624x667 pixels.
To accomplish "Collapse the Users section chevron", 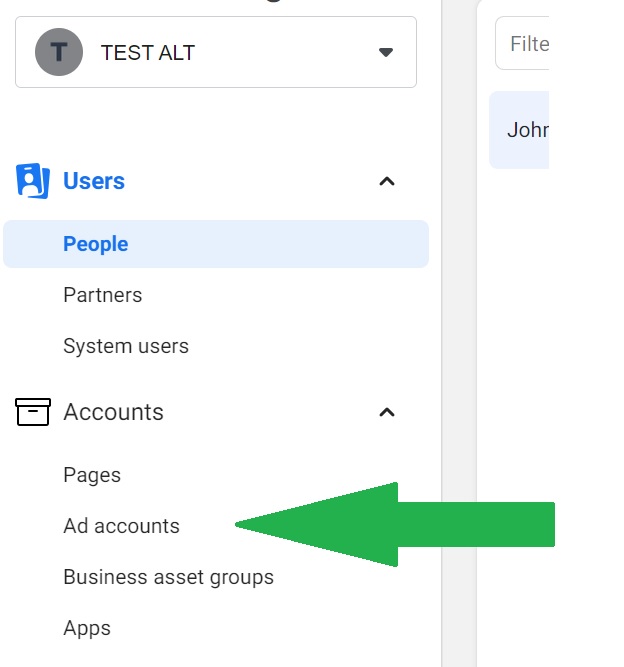I will pyautogui.click(x=387, y=181).
